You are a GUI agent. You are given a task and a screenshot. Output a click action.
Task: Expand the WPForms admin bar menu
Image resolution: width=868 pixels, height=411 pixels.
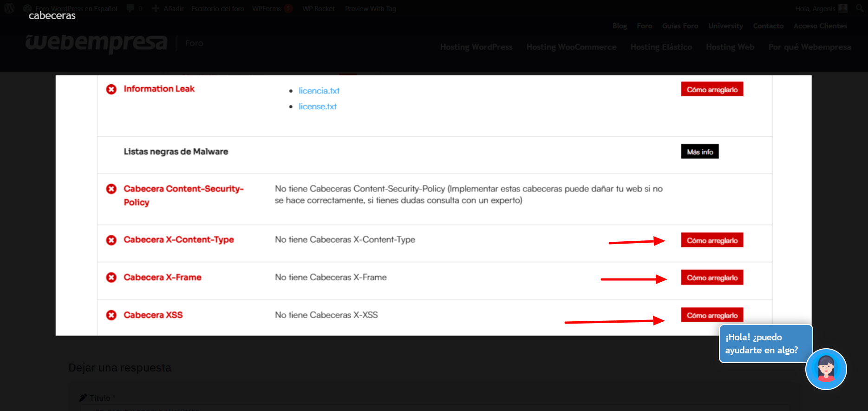(x=267, y=8)
